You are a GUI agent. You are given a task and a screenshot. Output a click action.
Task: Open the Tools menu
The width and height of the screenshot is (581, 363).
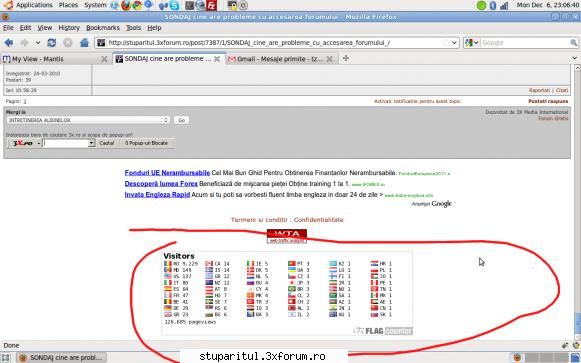[133, 28]
